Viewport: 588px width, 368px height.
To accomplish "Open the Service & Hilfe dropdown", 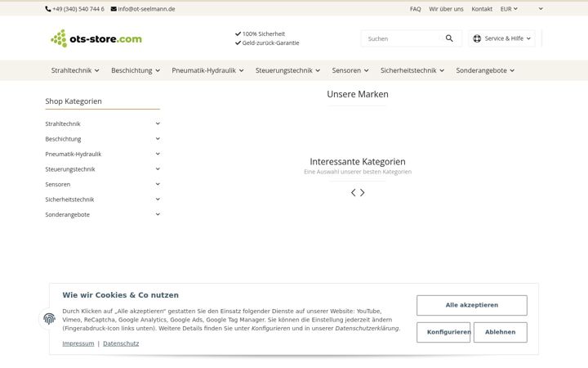I will [501, 38].
